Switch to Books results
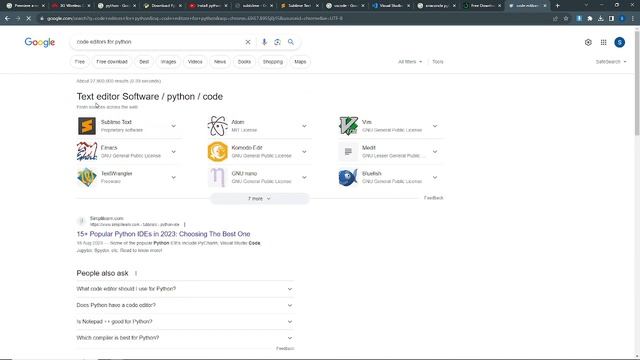Screen dimensions: 640x360 244,62
